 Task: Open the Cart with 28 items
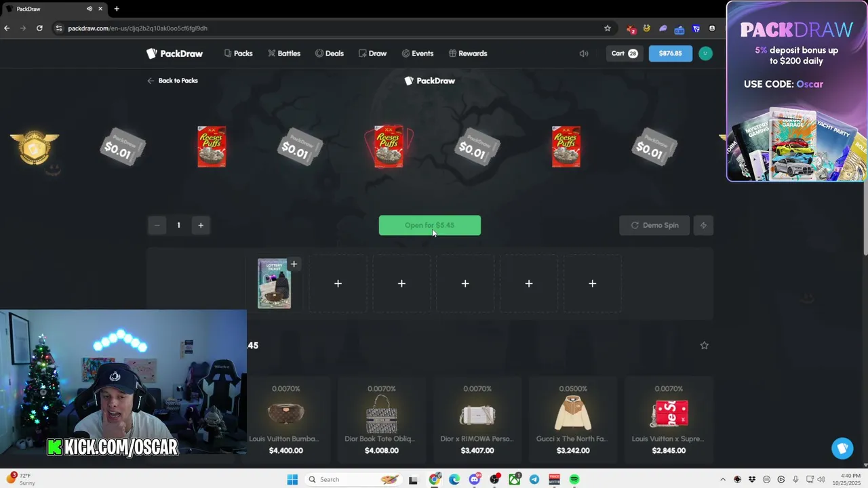click(625, 54)
